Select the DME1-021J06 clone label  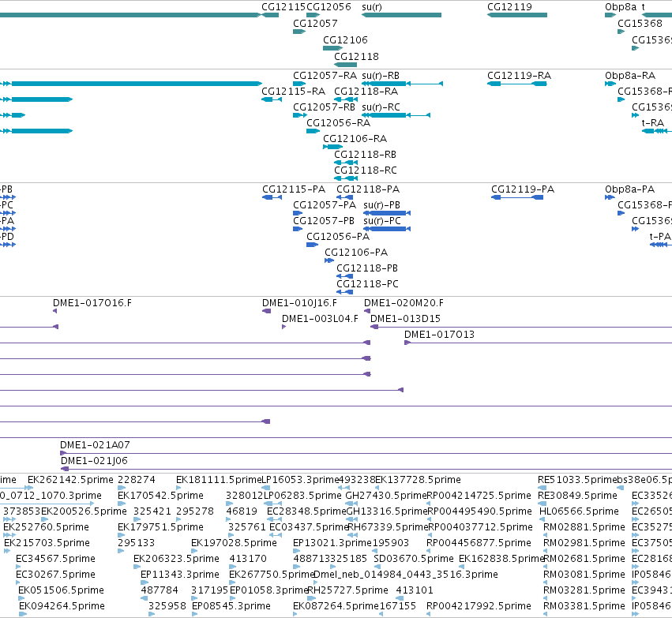click(x=94, y=461)
